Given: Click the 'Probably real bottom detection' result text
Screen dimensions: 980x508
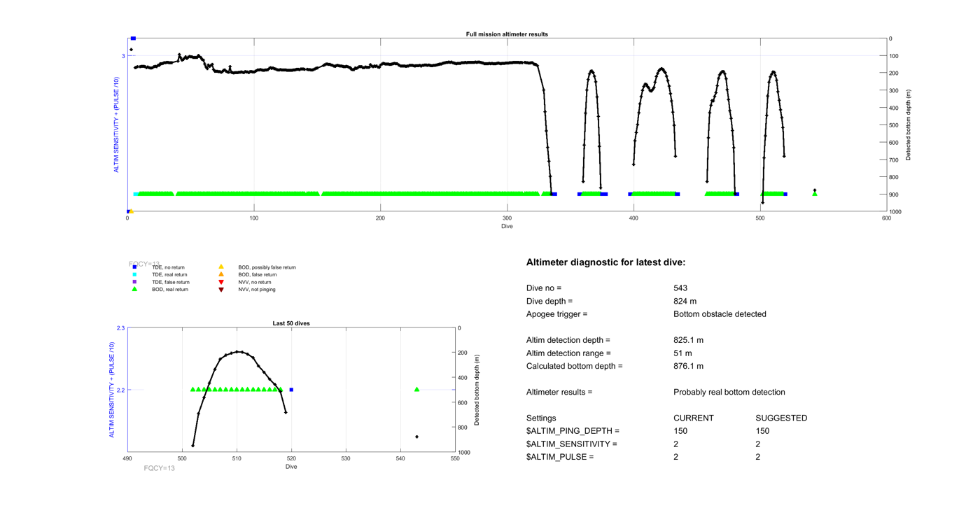Looking at the screenshot, I should tap(729, 392).
